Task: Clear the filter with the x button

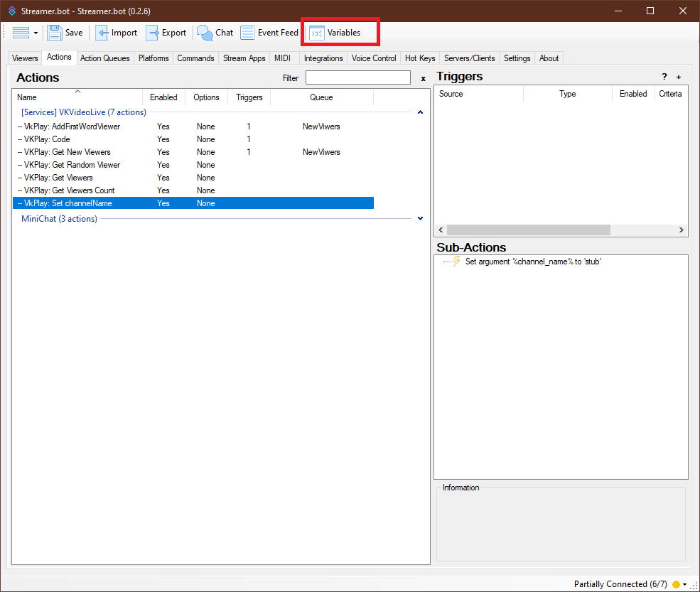Action: click(x=424, y=79)
